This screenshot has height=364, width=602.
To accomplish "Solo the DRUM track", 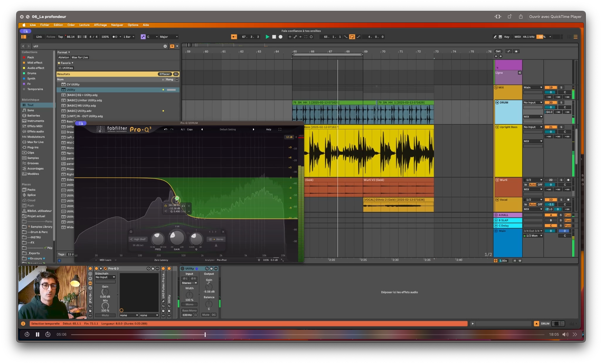I will click(x=561, y=103).
